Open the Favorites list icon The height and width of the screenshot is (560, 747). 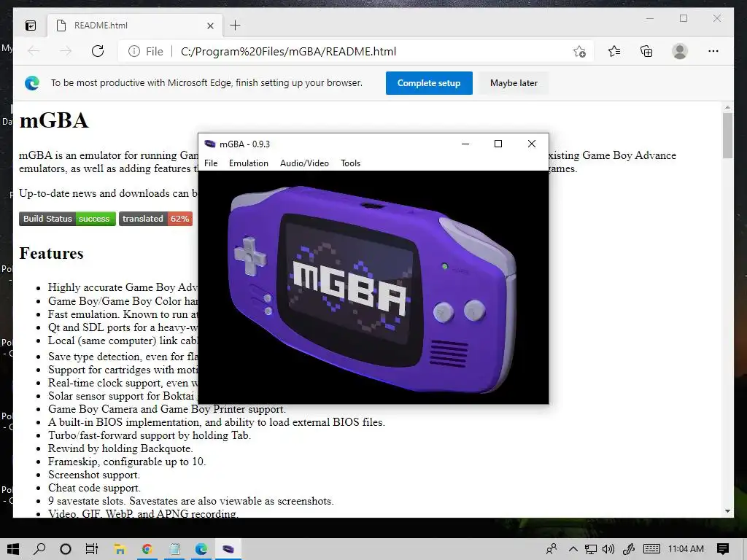tap(614, 51)
